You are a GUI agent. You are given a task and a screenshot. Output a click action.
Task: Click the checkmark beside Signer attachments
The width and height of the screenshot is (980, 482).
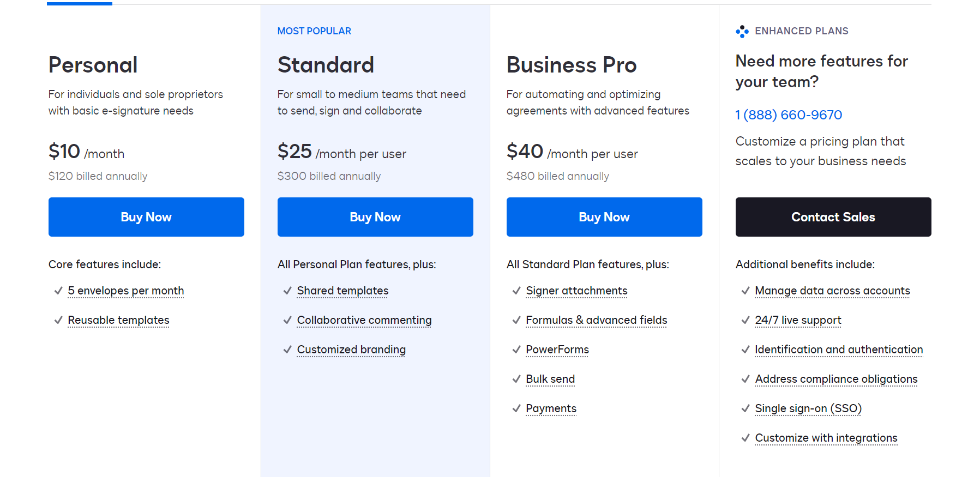pyautogui.click(x=516, y=291)
